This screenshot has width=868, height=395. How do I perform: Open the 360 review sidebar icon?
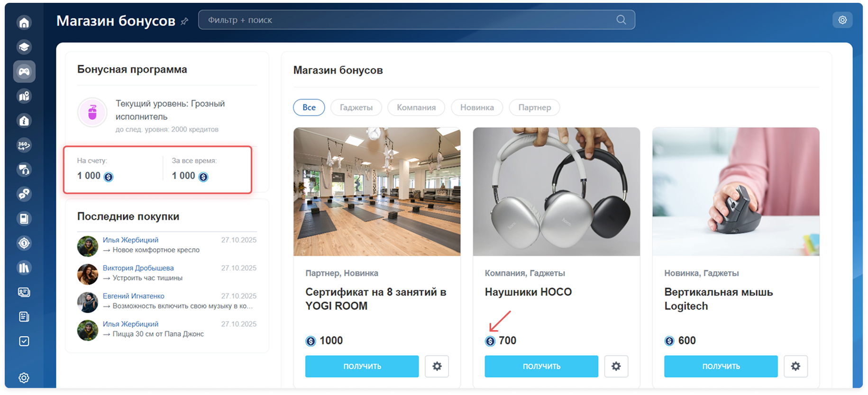coord(24,145)
